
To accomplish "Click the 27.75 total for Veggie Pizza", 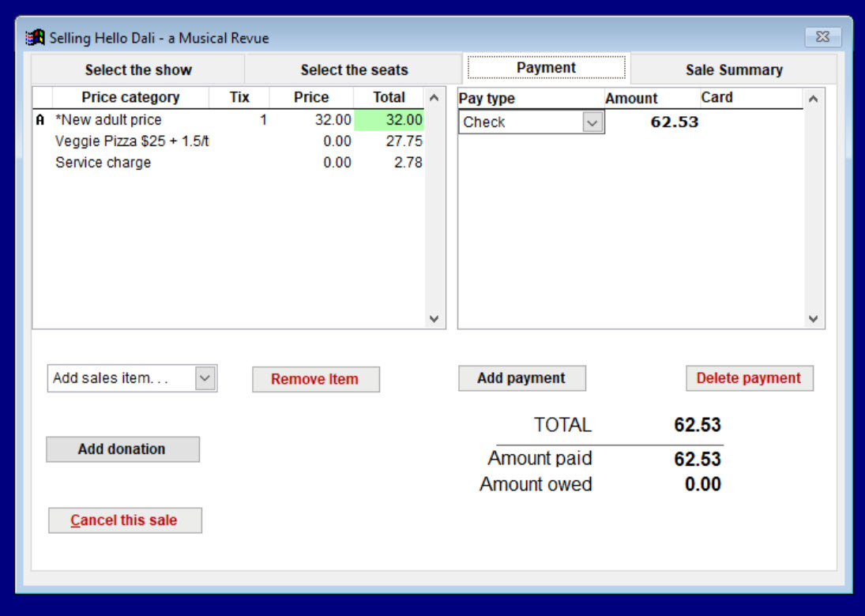I will pyautogui.click(x=404, y=141).
